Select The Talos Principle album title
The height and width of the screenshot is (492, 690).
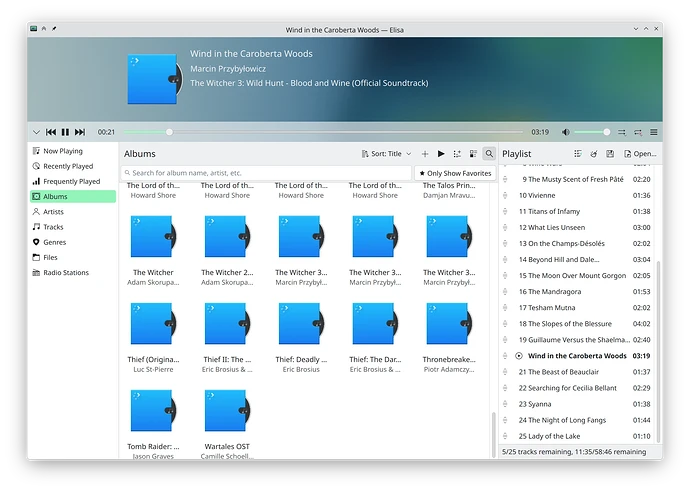449,185
